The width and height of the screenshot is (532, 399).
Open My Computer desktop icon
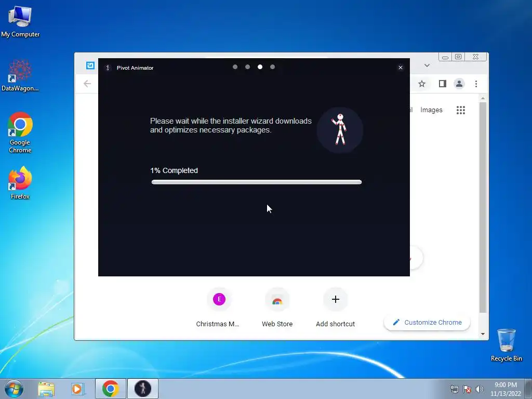[20, 21]
